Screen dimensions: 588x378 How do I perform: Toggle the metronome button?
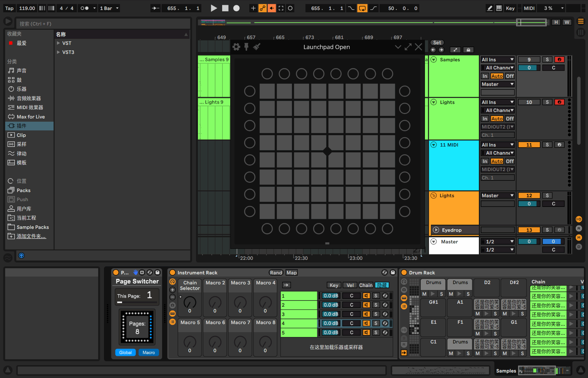coord(85,8)
